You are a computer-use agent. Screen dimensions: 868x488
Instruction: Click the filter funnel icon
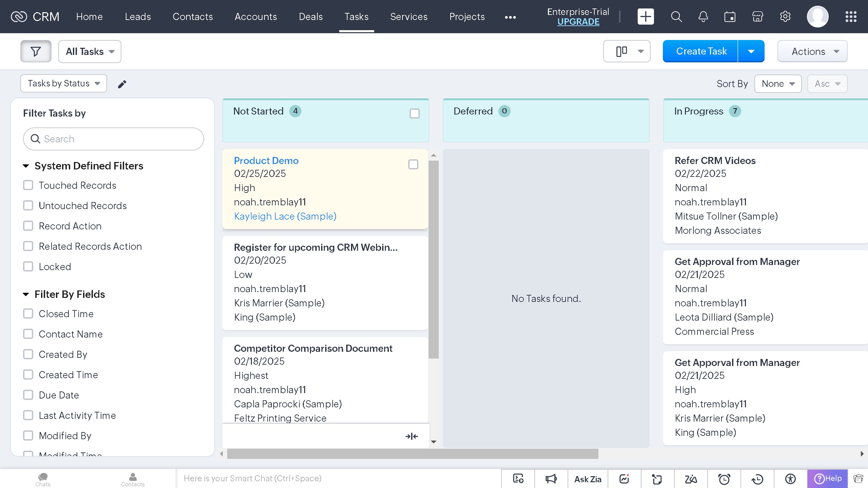(x=36, y=52)
